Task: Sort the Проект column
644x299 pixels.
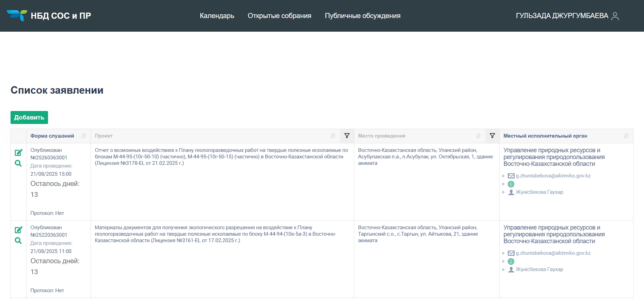Action: tap(333, 136)
